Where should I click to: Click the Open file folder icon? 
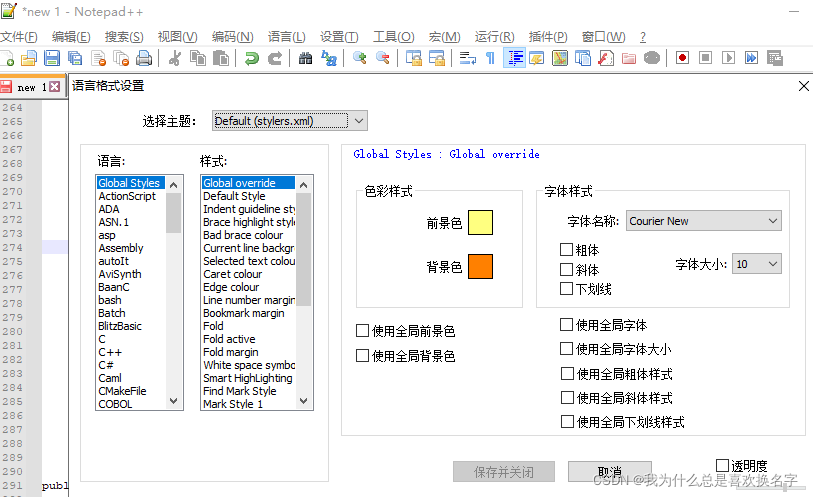click(29, 58)
